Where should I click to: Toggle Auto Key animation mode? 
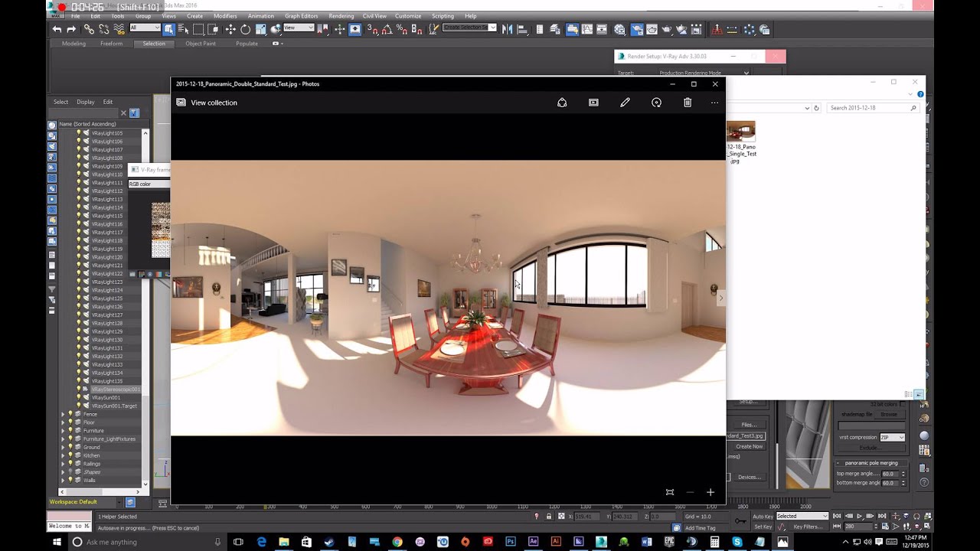coord(763,517)
